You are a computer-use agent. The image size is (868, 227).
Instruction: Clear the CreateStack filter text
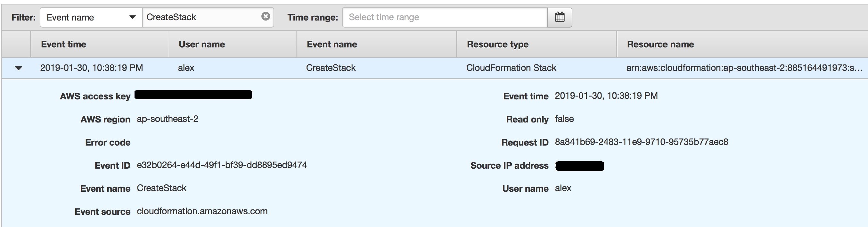pos(266,16)
